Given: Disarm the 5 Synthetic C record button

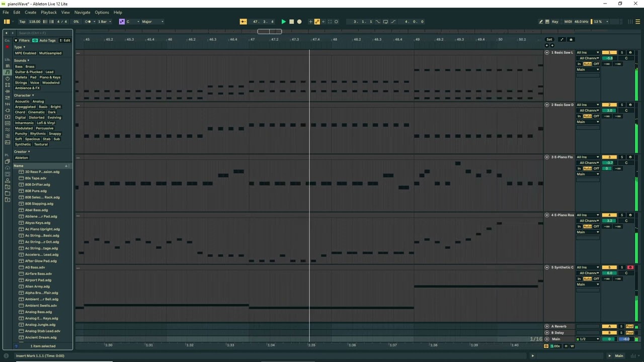Looking at the screenshot, I should click(630, 267).
